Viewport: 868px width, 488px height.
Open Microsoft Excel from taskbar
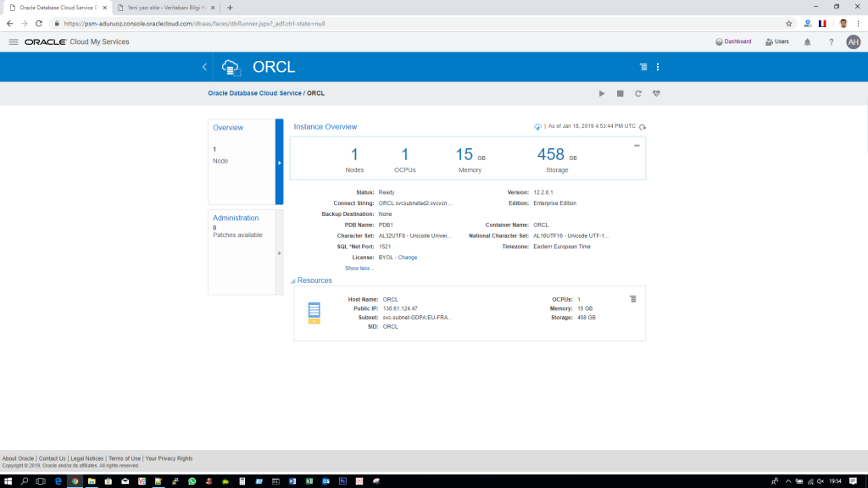point(309,481)
